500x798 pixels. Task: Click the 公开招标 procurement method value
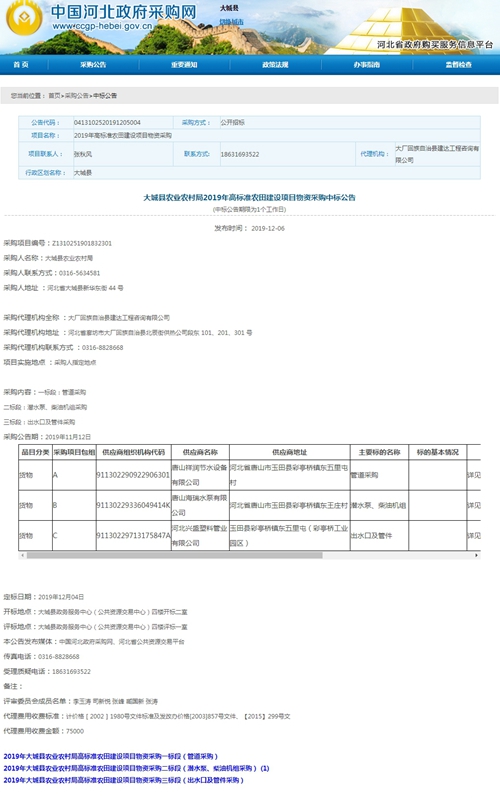[x=233, y=123]
